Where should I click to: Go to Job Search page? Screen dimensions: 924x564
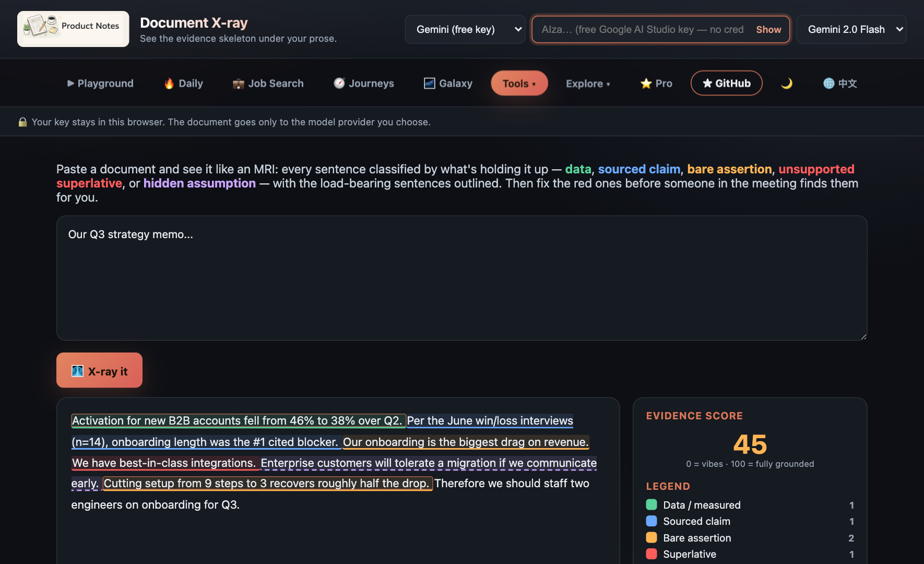click(268, 84)
